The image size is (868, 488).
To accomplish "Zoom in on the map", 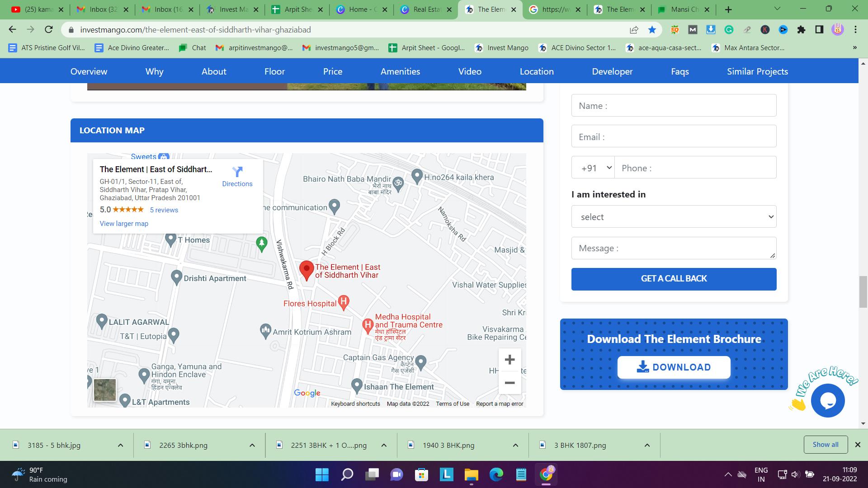I will coord(509,360).
